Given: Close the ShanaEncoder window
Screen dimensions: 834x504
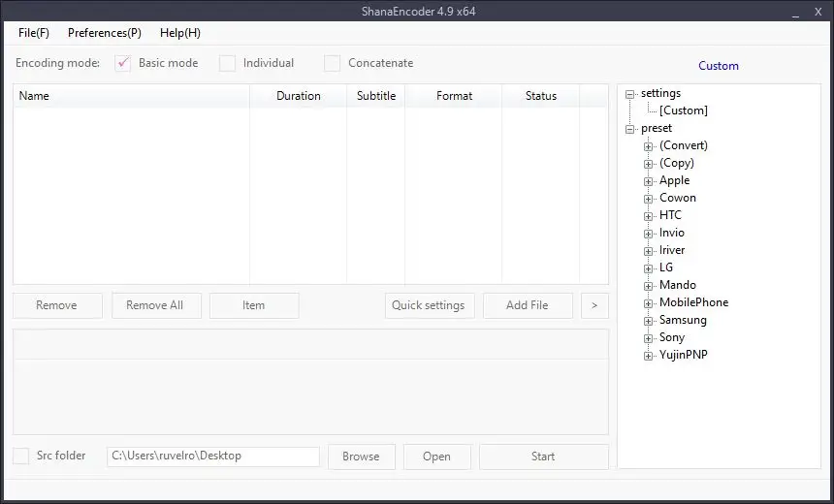Looking at the screenshot, I should pyautogui.click(x=818, y=12).
